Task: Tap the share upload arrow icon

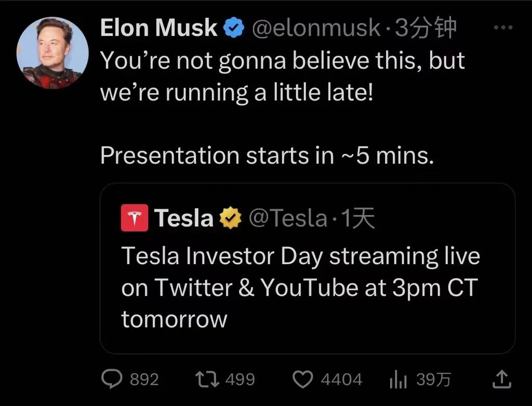Action: (x=501, y=379)
